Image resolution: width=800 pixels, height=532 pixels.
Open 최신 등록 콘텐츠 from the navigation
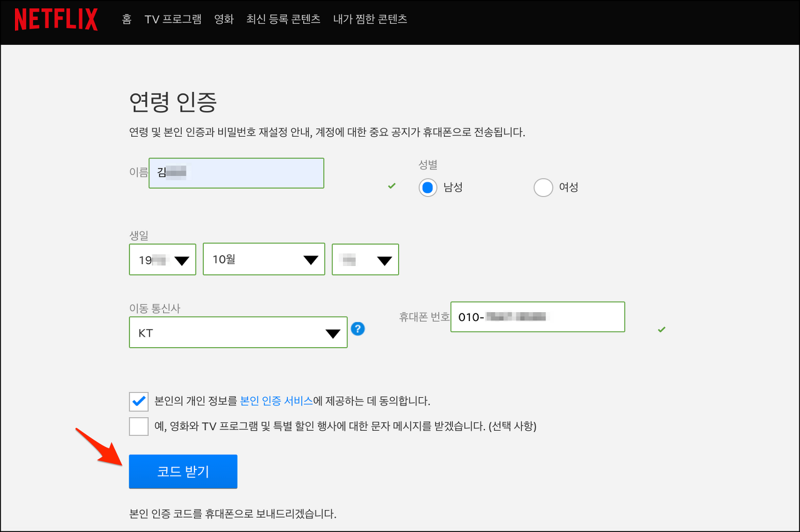tap(283, 19)
